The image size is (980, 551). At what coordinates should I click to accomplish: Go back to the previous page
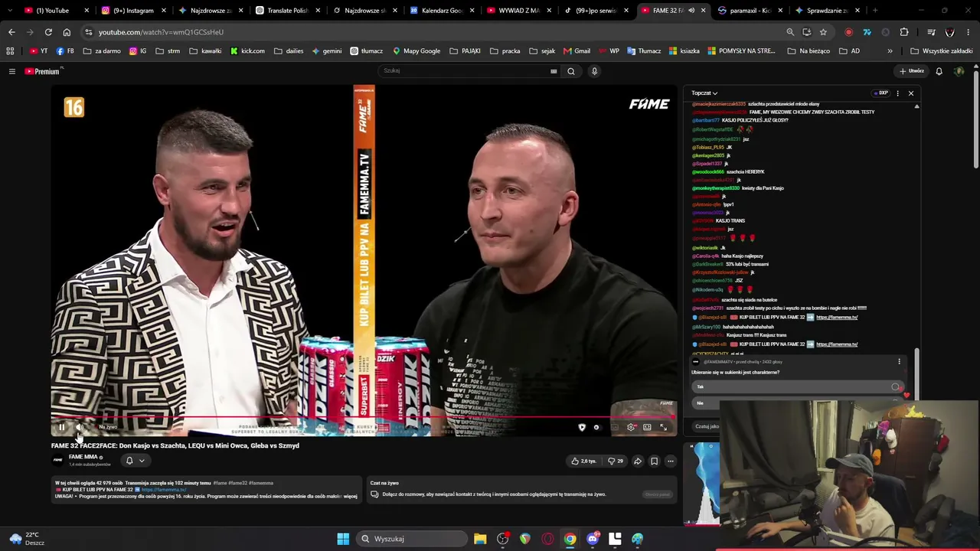[11, 32]
